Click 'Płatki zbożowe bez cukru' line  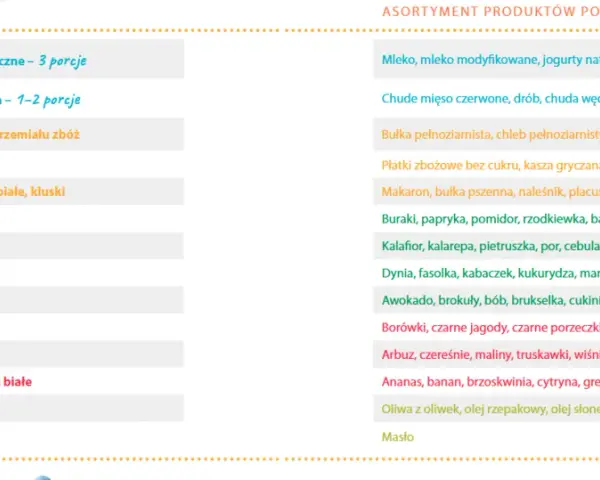click(487, 165)
